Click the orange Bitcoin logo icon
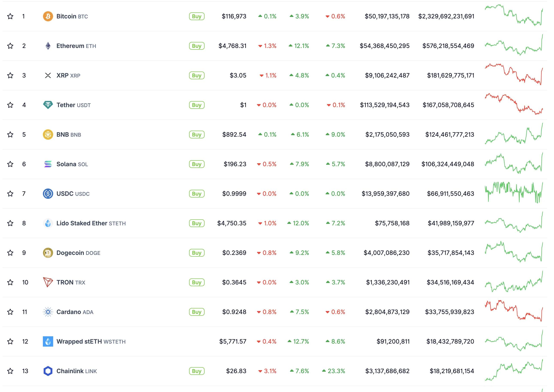Screen dimensions: 554x392 coord(48,16)
